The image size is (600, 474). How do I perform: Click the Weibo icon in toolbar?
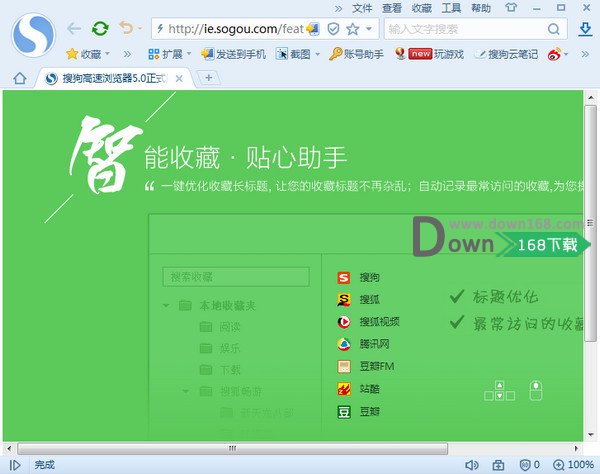[554, 54]
